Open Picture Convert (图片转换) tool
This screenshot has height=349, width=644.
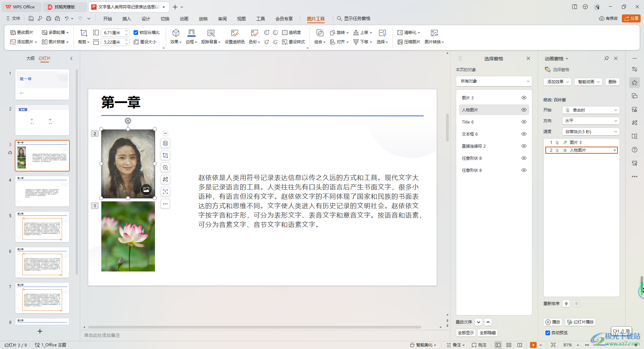pos(434,37)
